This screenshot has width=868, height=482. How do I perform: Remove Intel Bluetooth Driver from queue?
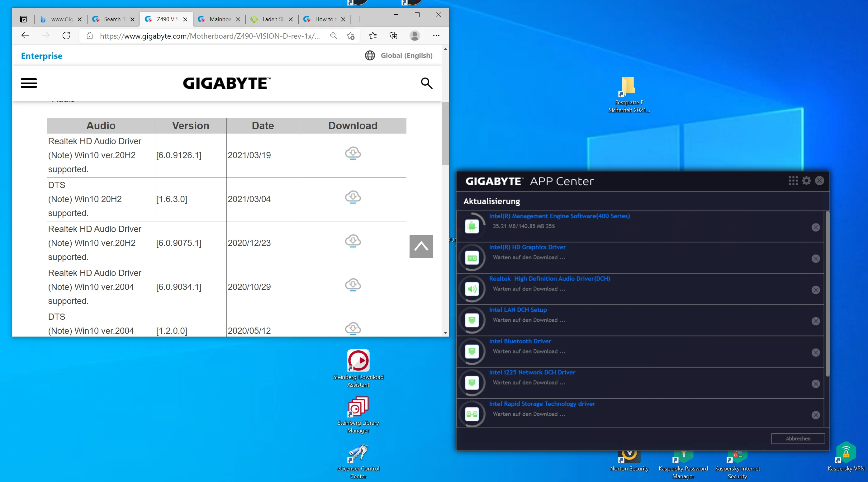coord(815,353)
